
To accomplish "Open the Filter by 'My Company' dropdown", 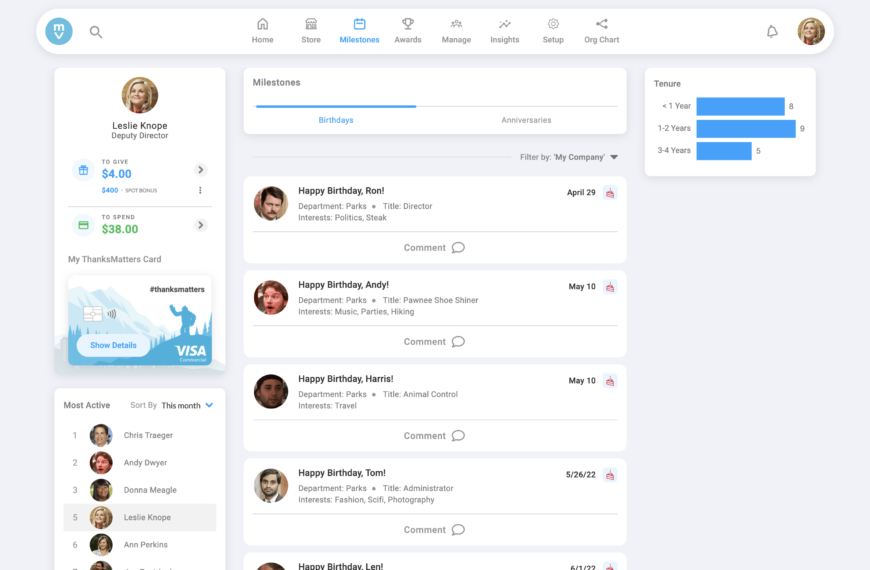I will pos(569,157).
